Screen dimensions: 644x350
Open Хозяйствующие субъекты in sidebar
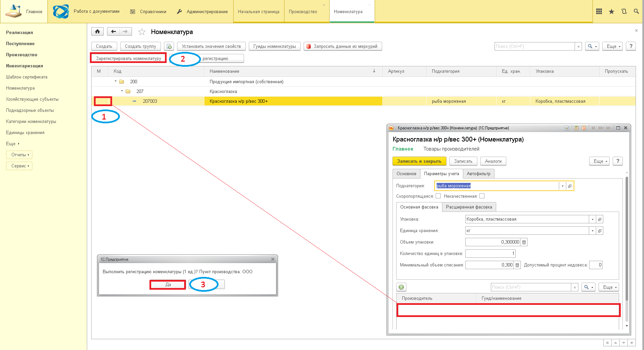(32, 99)
